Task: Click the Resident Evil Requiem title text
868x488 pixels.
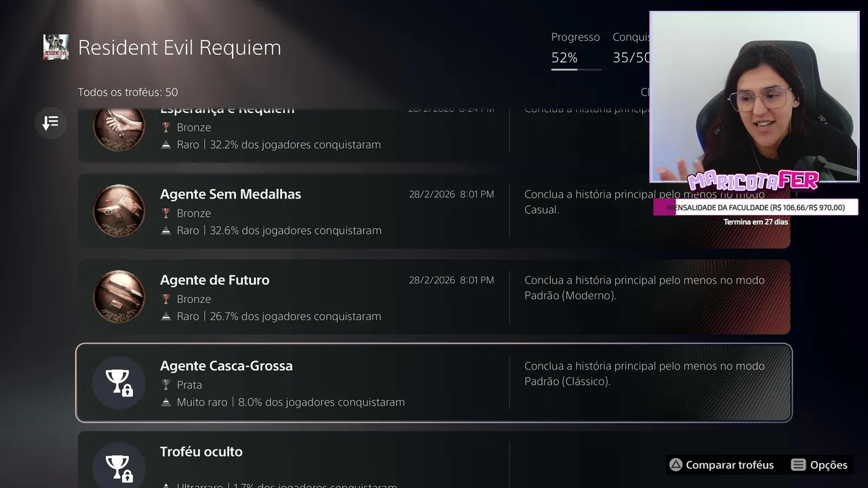Action: [x=180, y=47]
